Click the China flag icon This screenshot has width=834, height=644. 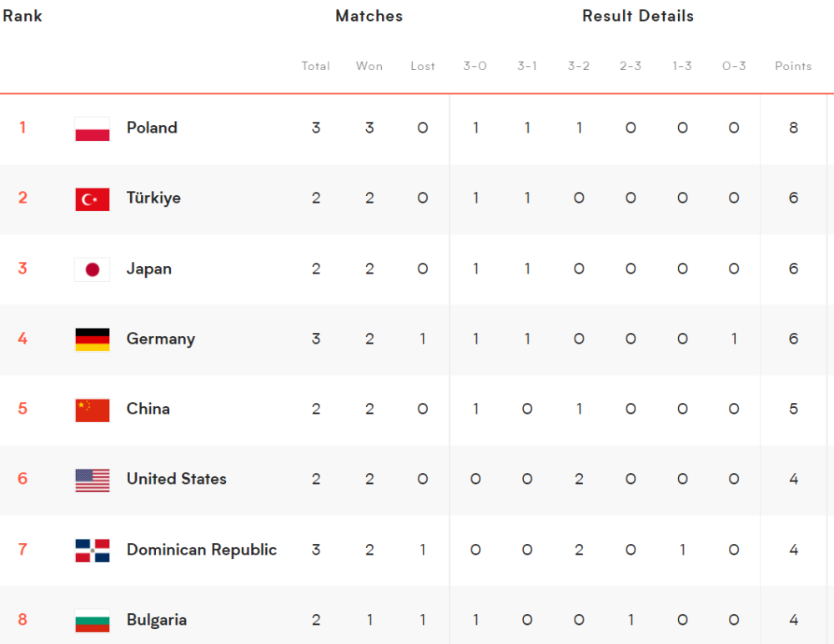click(92, 410)
